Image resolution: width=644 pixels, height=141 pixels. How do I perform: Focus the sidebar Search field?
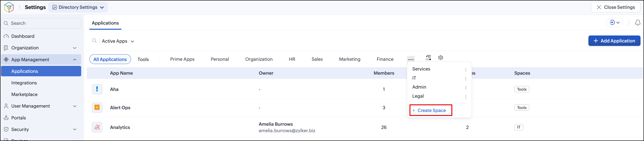[41, 23]
